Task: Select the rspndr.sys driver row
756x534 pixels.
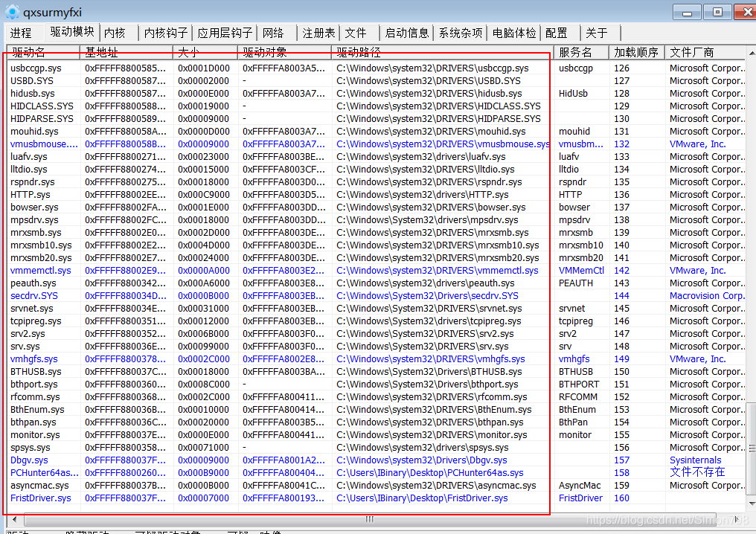Action: (x=377, y=181)
